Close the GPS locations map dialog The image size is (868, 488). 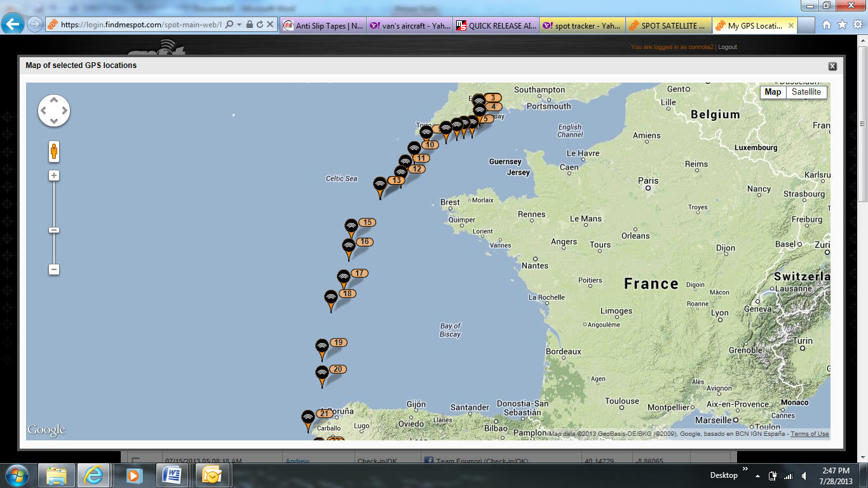coord(832,66)
